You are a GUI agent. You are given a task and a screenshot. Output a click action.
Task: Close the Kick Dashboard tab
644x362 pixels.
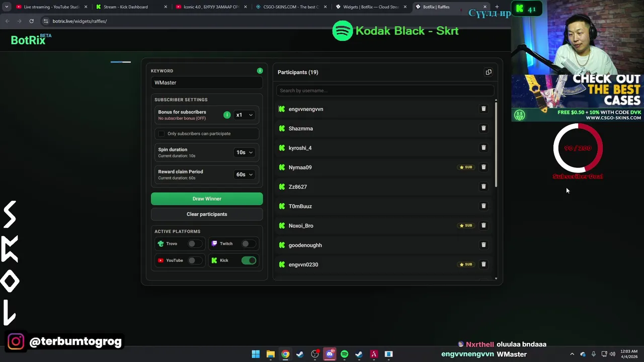166,7
